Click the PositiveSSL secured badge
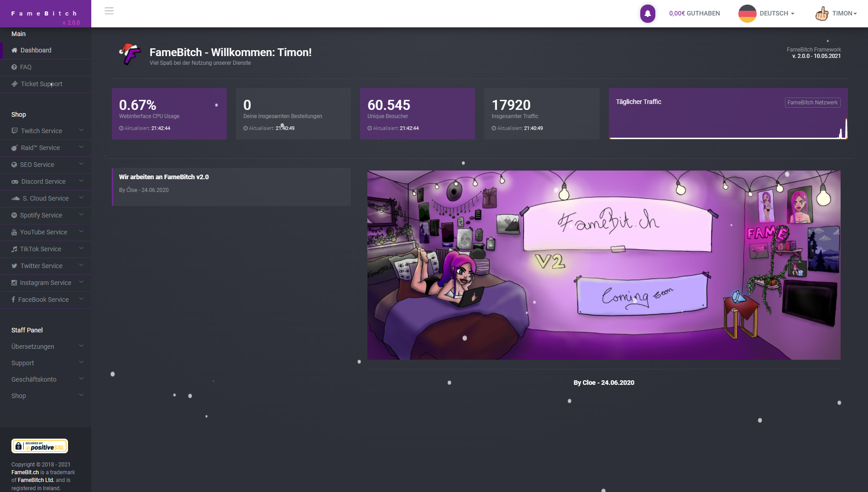The height and width of the screenshot is (492, 868). coord(40,446)
